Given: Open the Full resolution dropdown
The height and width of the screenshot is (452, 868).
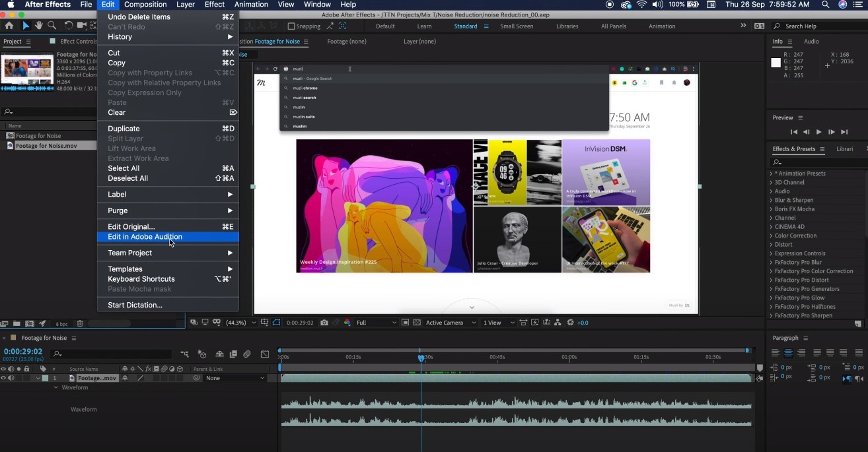Looking at the screenshot, I should click(x=377, y=323).
